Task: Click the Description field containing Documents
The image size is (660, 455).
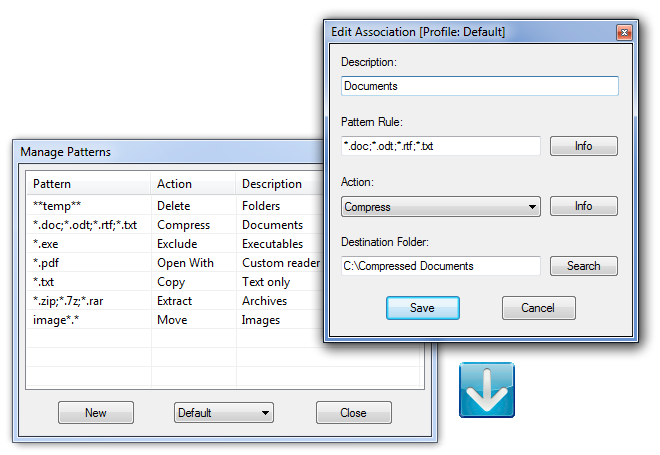Action: (x=479, y=86)
